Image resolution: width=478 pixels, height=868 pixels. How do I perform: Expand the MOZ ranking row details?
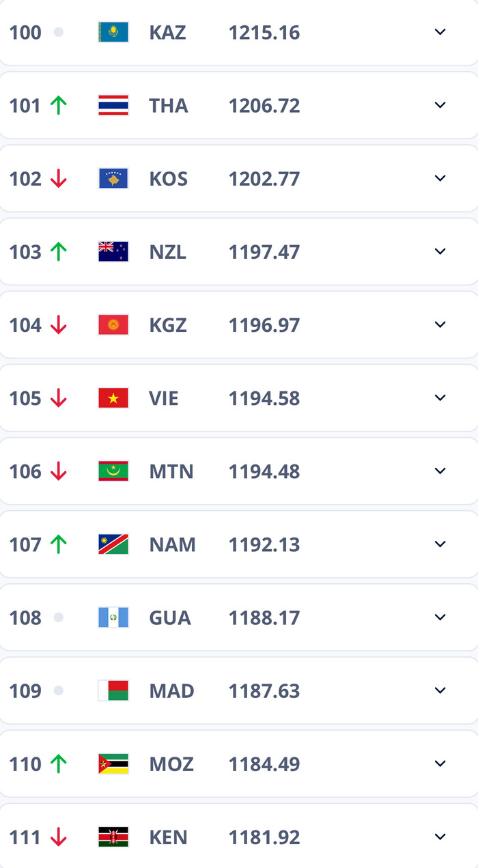tap(440, 764)
